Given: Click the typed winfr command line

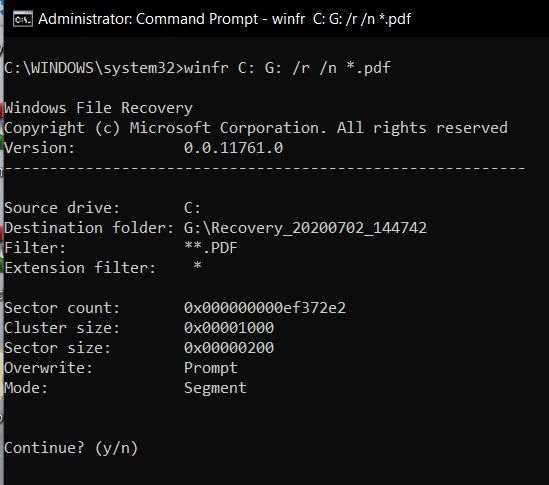Looking at the screenshot, I should tap(287, 68).
